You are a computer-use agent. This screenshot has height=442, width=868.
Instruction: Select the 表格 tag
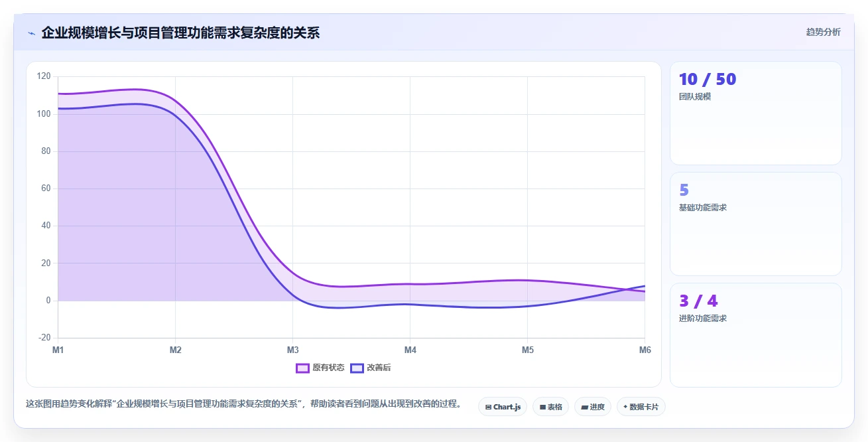coord(550,407)
